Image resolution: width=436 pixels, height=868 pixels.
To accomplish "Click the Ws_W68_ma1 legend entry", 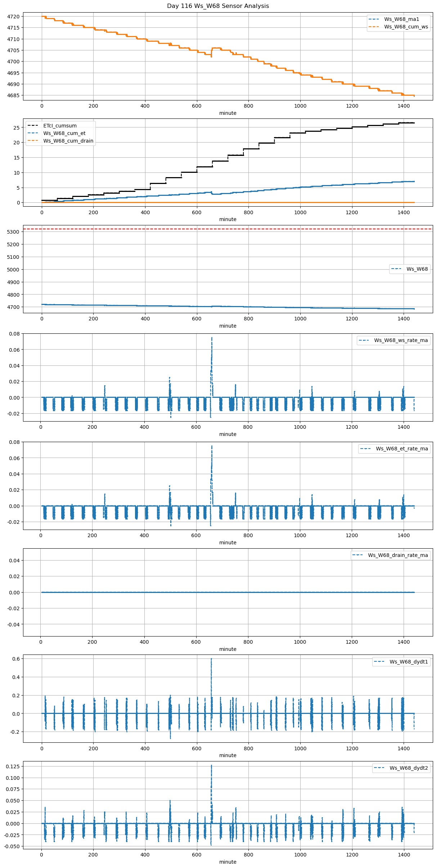I will point(401,19).
